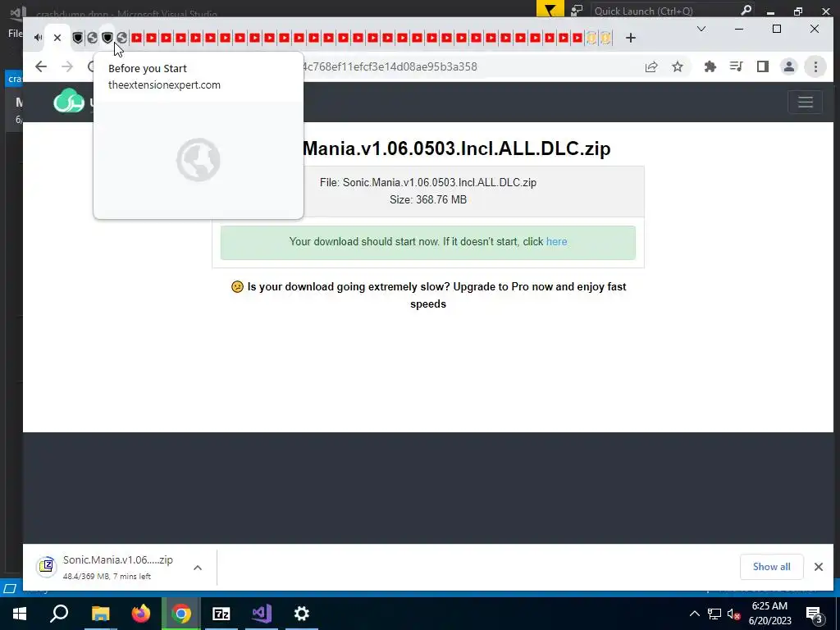Screen dimensions: 840x630
Task: Open Chrome extensions puzzle icon
Action: (710, 66)
